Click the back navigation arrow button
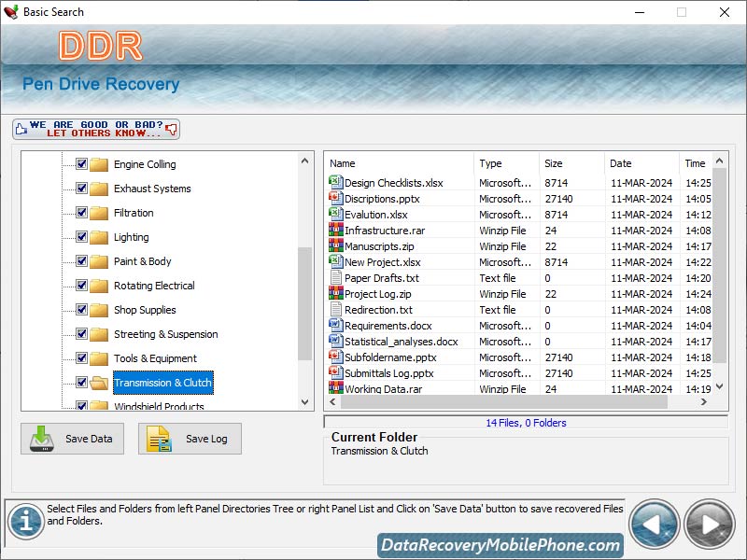Image resolution: width=747 pixels, height=560 pixels. coord(655,525)
